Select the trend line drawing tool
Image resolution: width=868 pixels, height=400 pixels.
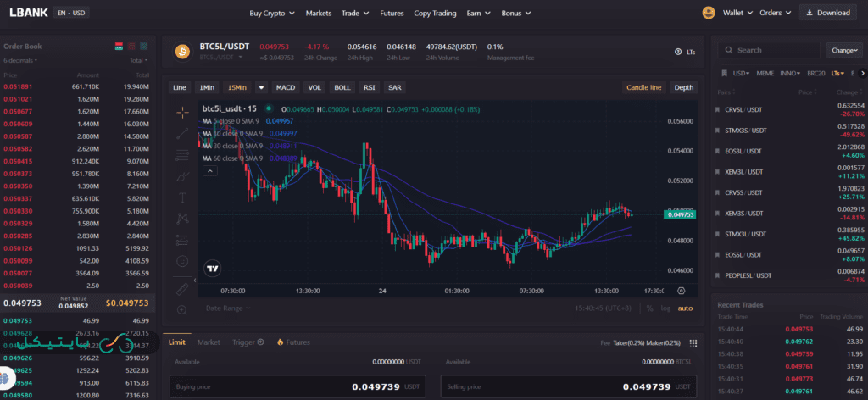coord(182,133)
